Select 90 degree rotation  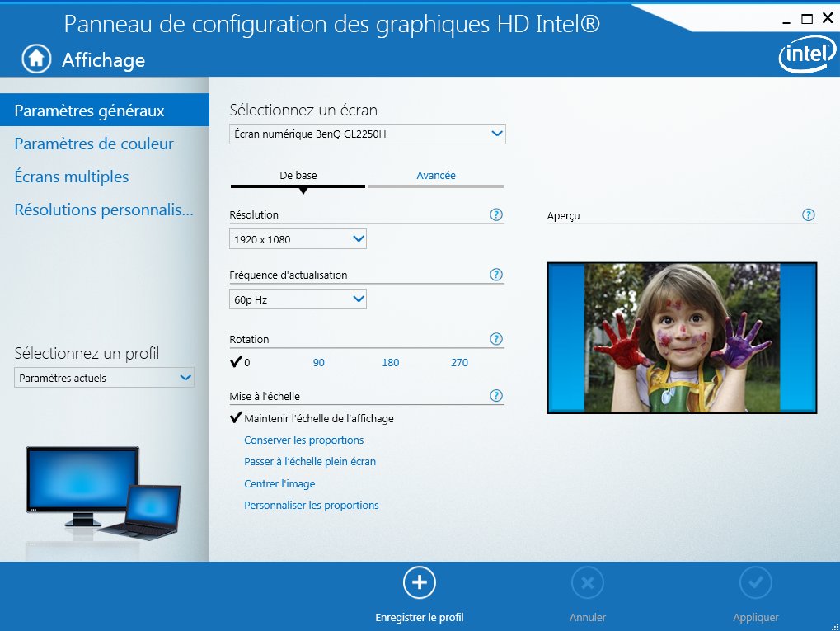point(318,362)
